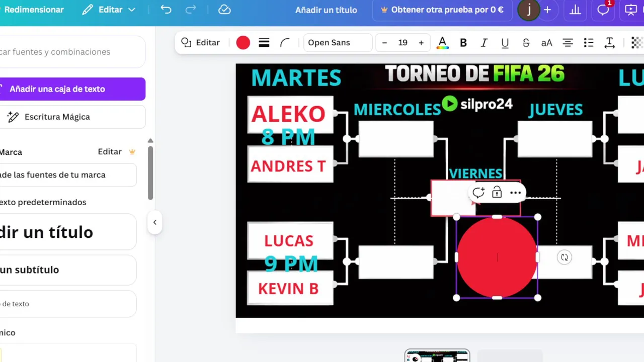The height and width of the screenshot is (362, 644).
Task: Select the 9 PM text on canvas
Action: [291, 263]
